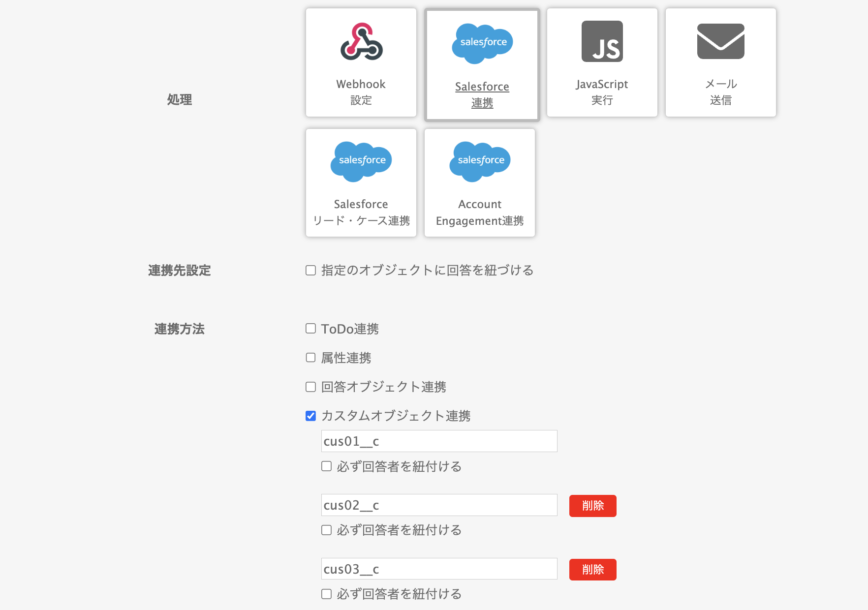The image size is (868, 610).
Task: Click the cus03__c input field
Action: tap(439, 569)
